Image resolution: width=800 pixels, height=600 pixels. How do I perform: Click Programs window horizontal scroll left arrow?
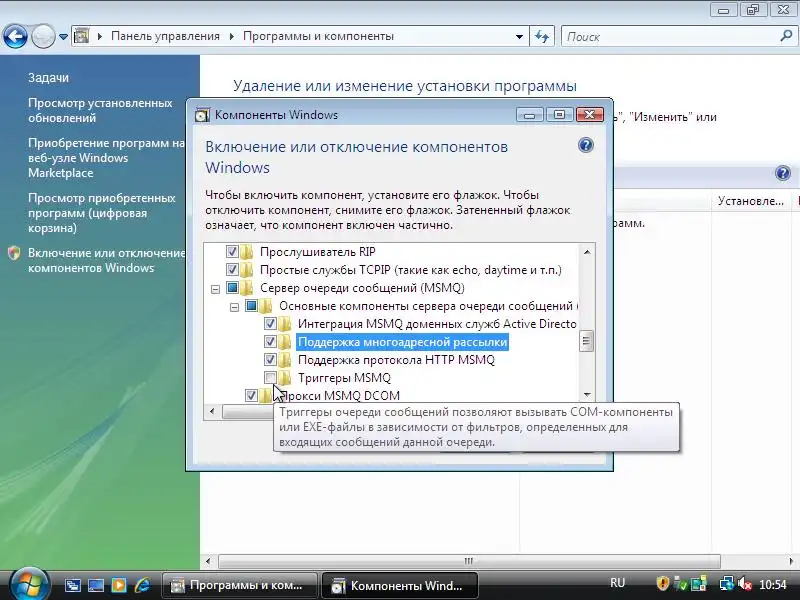[208, 561]
